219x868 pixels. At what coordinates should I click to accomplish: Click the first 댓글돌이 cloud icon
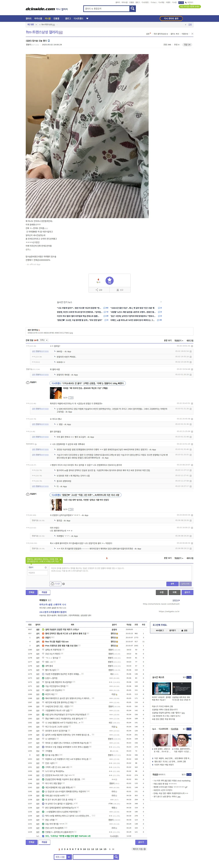(28, 382)
